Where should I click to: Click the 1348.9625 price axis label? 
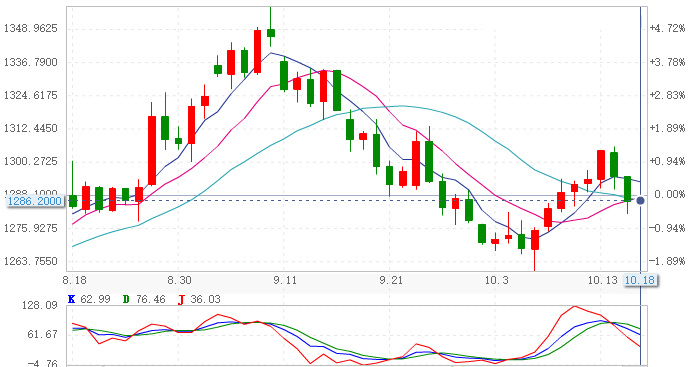[x=31, y=29]
